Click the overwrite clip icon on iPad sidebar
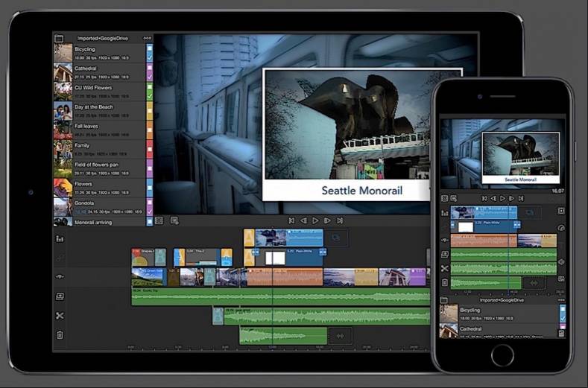The height and width of the screenshot is (388, 588). 60,296
